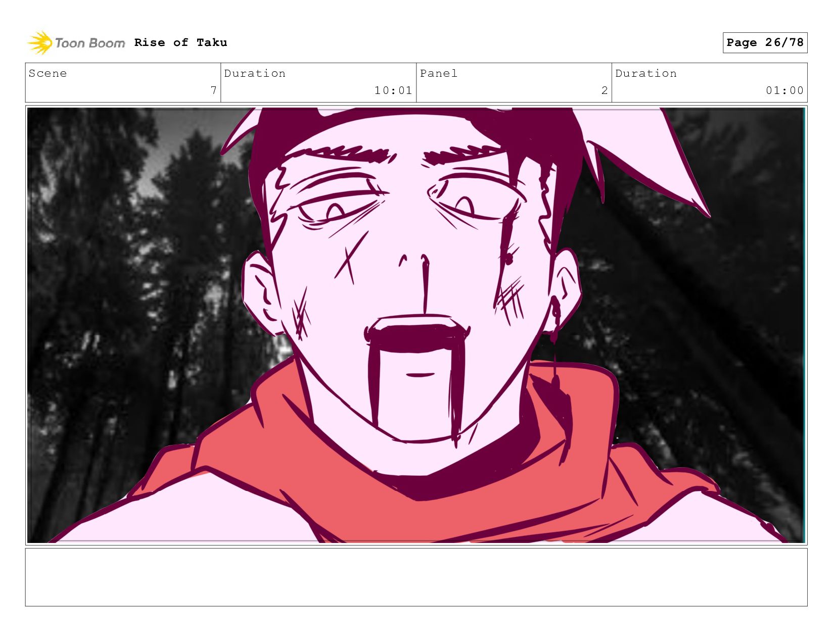Select the 'Rise of Taku' title text
Viewport: 834px width, 644px height.
(x=180, y=42)
